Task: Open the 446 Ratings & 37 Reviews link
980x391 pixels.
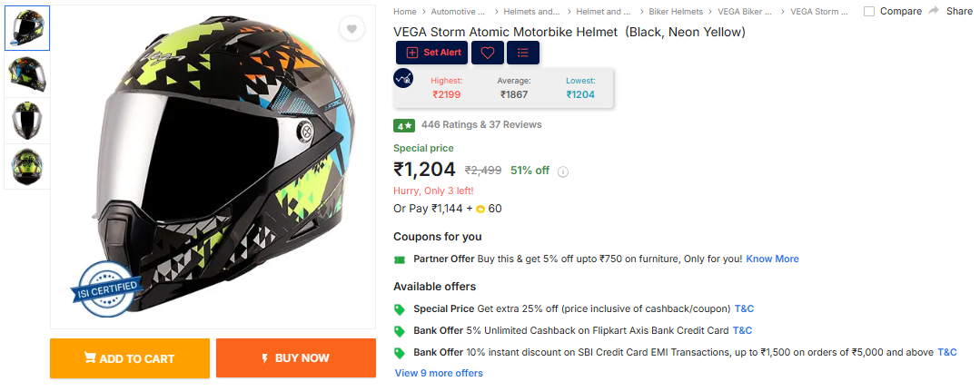Action: (481, 125)
